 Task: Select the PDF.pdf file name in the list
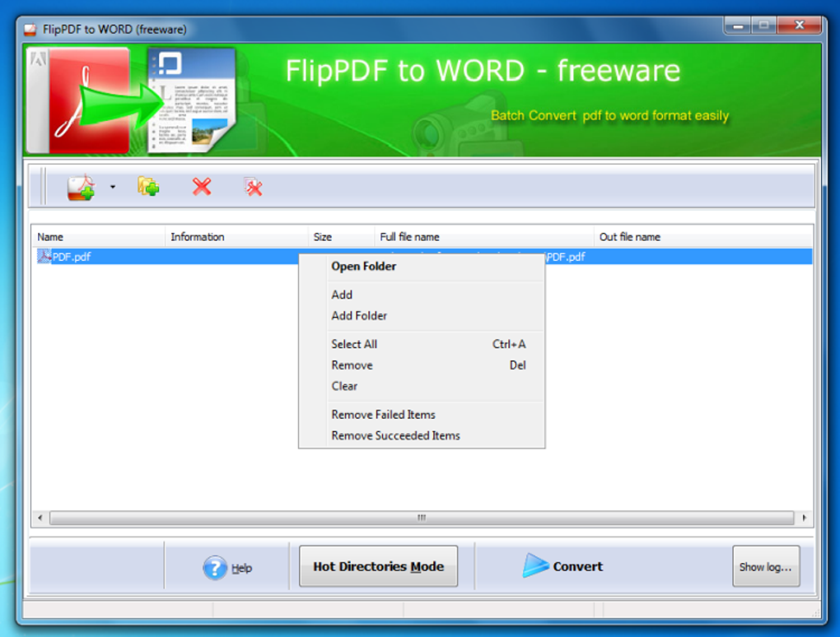tap(72, 257)
